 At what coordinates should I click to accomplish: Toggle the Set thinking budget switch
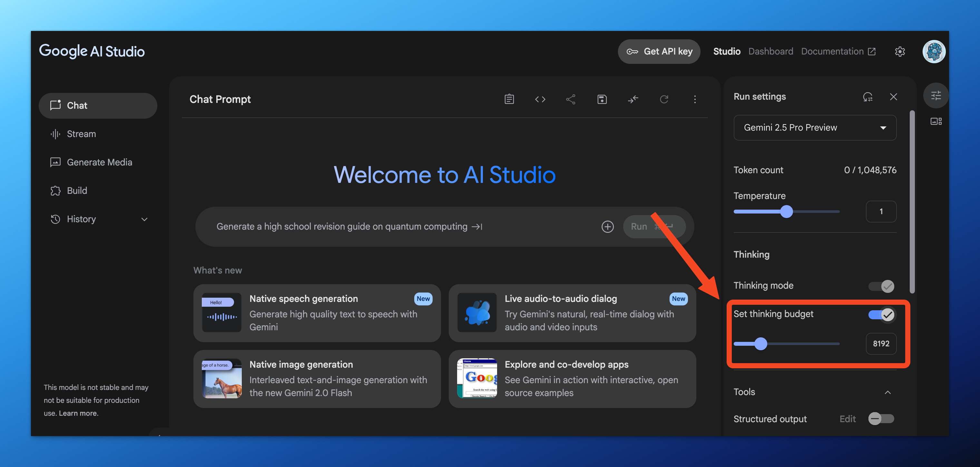click(x=881, y=315)
